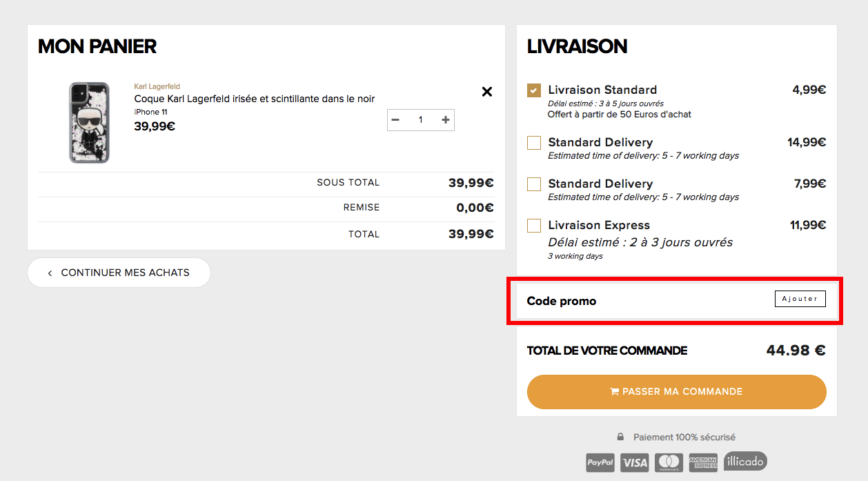Open the Coque Karl Lagerfeld irisée product link
The image size is (868, 481).
[255, 99]
